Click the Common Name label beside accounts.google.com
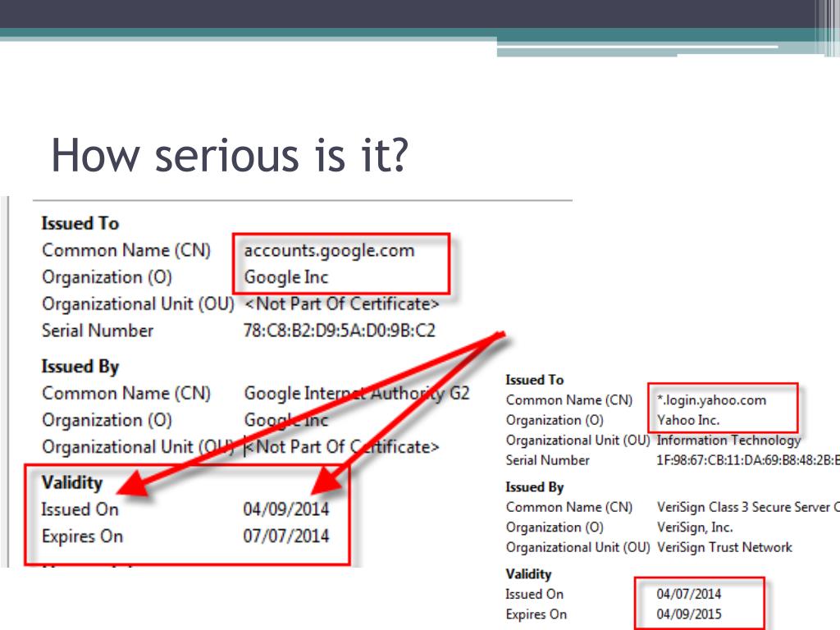This screenshot has height=630, width=840. click(126, 250)
